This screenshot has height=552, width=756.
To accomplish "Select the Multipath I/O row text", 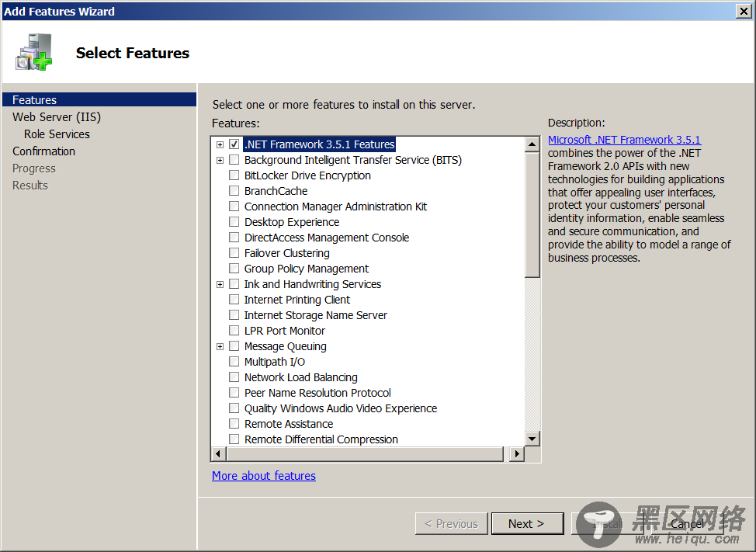I will click(x=274, y=362).
